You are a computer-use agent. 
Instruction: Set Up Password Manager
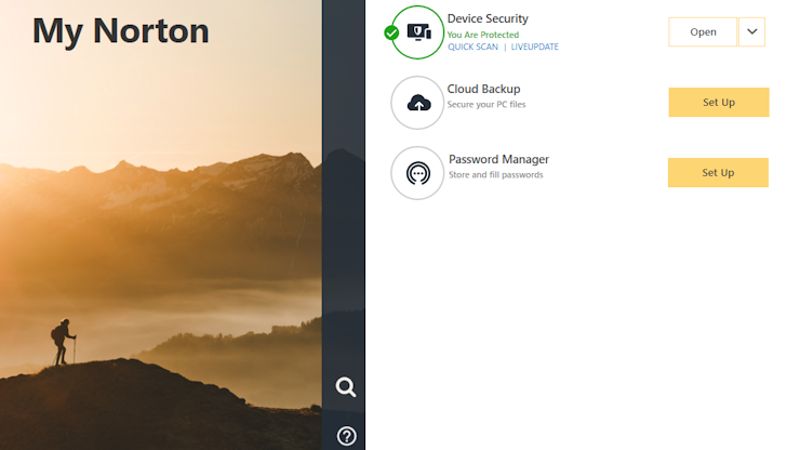click(x=718, y=172)
